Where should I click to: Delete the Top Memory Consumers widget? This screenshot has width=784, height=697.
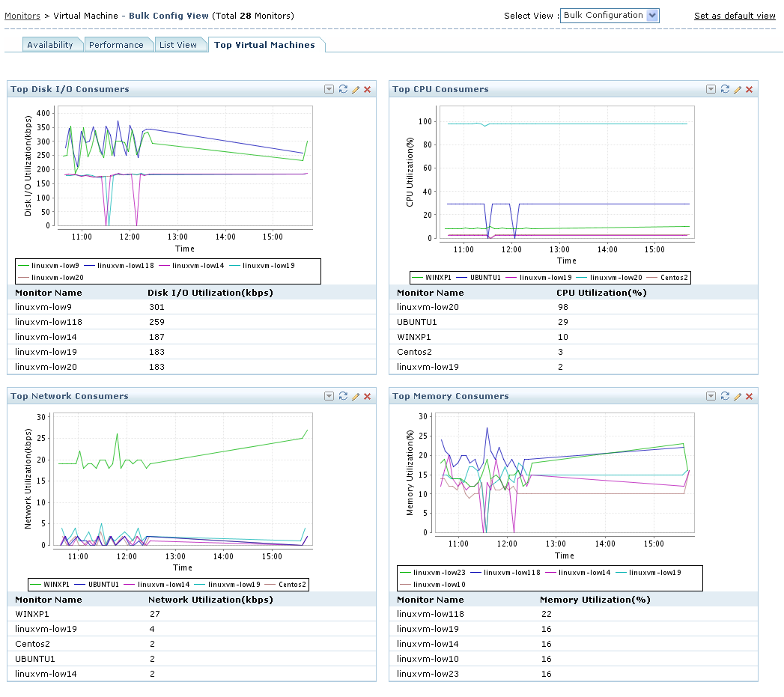(749, 396)
